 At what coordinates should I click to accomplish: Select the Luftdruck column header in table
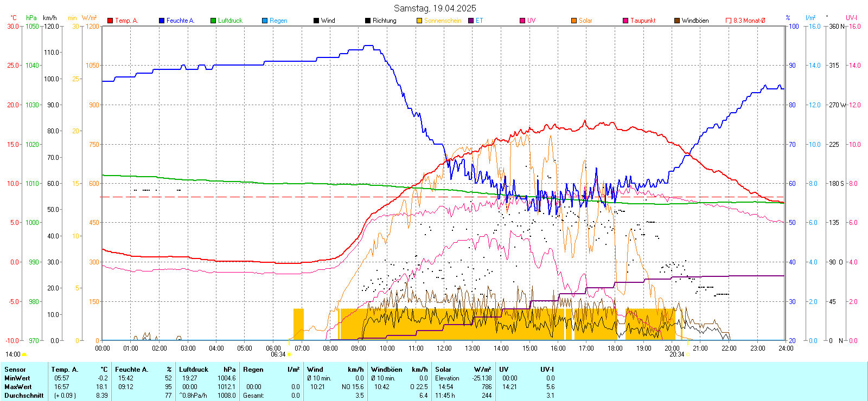pos(194,370)
